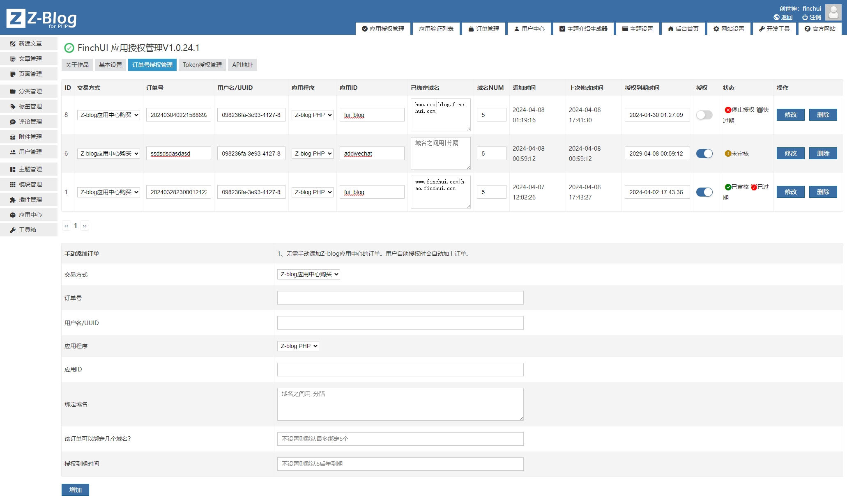The height and width of the screenshot is (504, 847).
Task: Open 工具箱 sidebar entry
Action: point(29,230)
